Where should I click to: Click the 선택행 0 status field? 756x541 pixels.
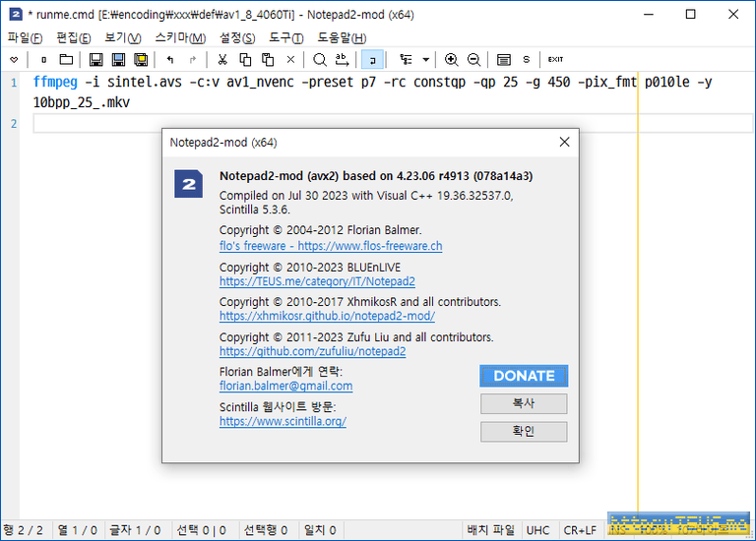coord(266,530)
